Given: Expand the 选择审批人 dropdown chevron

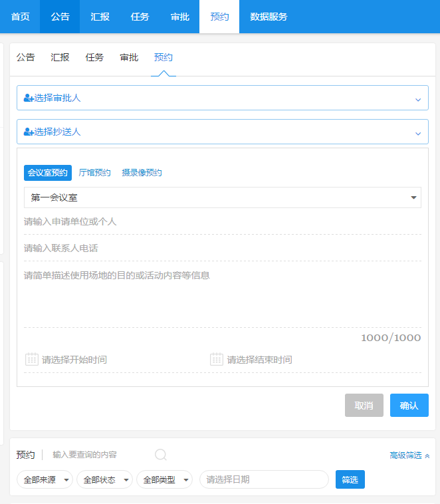Looking at the screenshot, I should (418, 100).
